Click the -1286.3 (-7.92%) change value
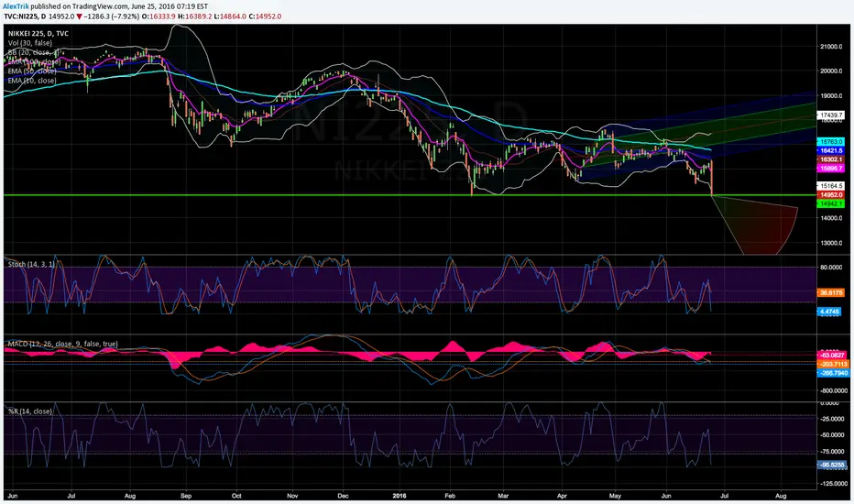The width and height of the screenshot is (854, 504). point(112,16)
